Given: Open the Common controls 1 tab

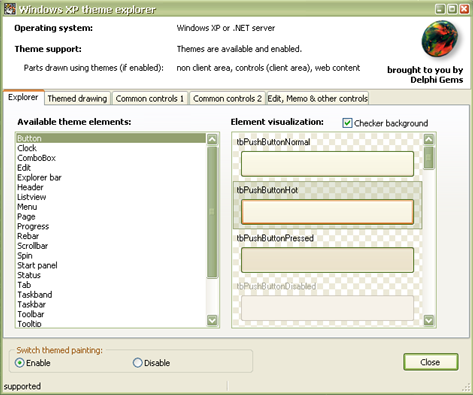Looking at the screenshot, I should pyautogui.click(x=150, y=98).
